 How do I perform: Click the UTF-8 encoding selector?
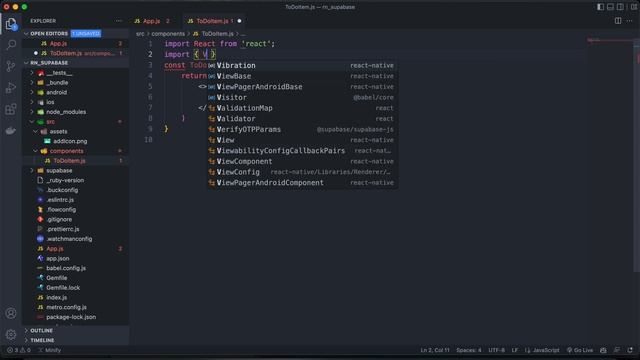(496, 350)
